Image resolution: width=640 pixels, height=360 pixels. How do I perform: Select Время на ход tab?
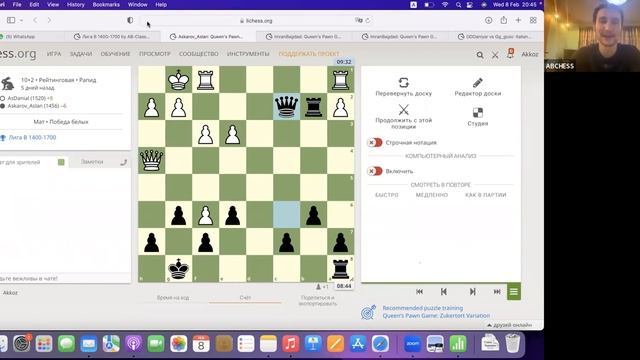click(173, 298)
